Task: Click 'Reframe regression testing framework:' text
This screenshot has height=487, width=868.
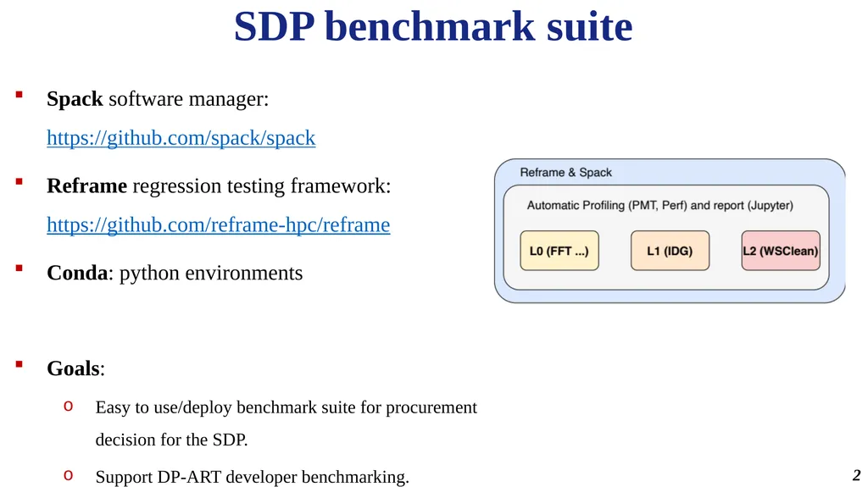Action: point(219,186)
